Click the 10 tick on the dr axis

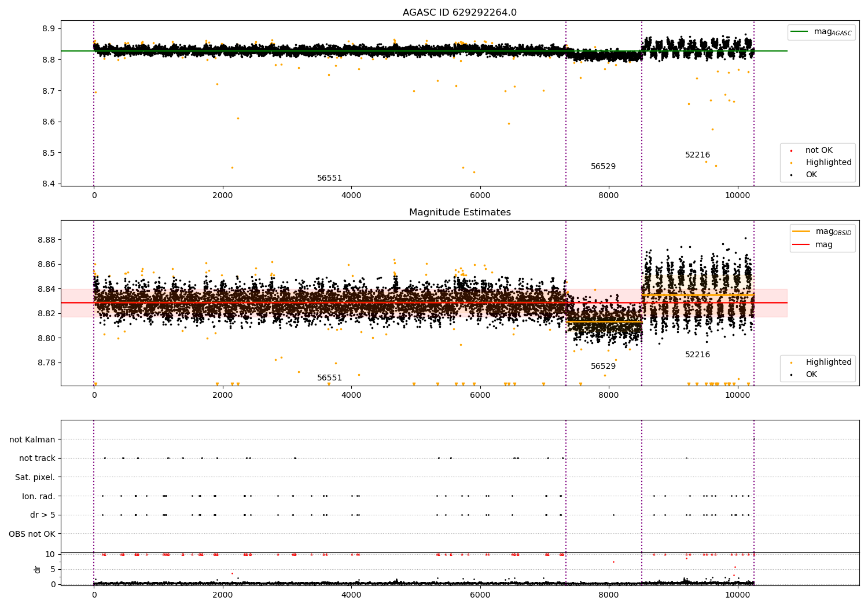point(50,554)
